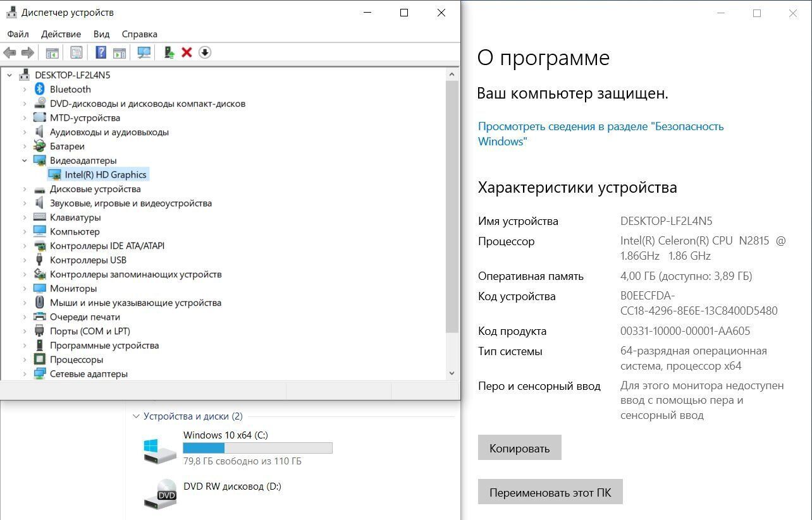The height and width of the screenshot is (520, 812).
Task: Select the Intel(R) HD Graphics adapter
Action: click(x=105, y=174)
